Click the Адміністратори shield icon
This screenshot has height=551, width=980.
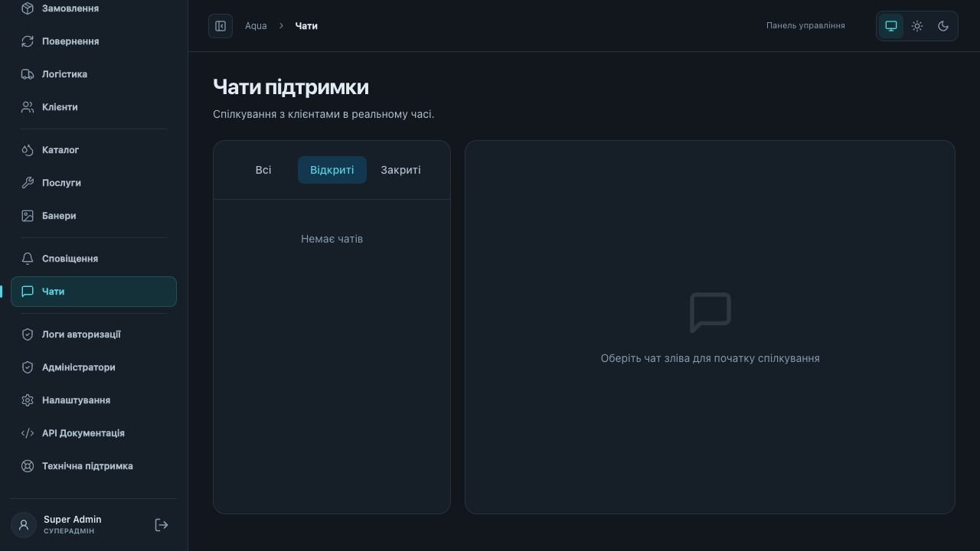(x=28, y=367)
